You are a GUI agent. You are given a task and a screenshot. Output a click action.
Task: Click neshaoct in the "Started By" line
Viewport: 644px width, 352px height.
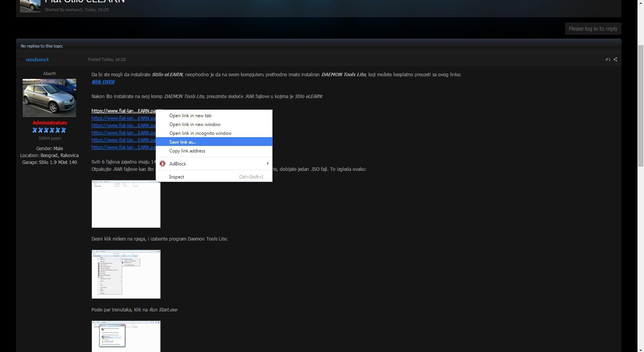[74, 10]
